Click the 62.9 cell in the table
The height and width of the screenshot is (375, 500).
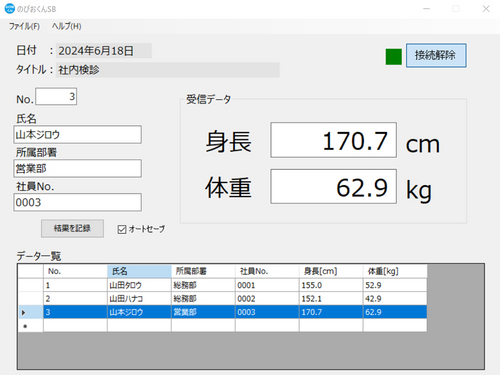[x=395, y=312]
